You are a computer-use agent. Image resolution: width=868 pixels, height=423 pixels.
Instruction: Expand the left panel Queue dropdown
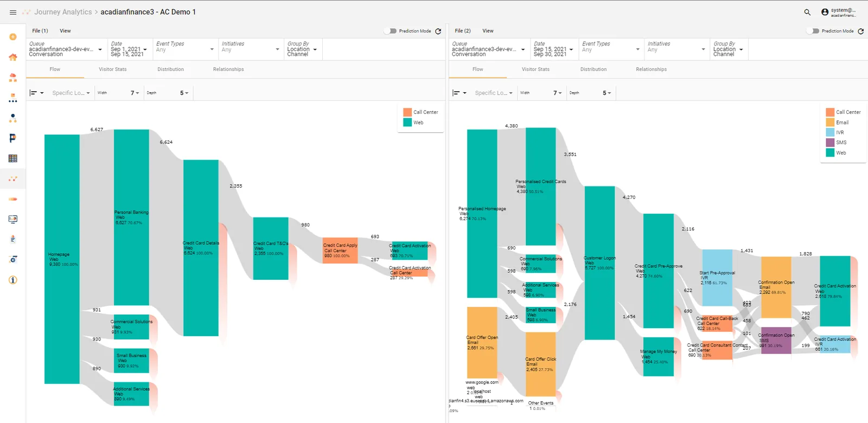tap(66, 49)
